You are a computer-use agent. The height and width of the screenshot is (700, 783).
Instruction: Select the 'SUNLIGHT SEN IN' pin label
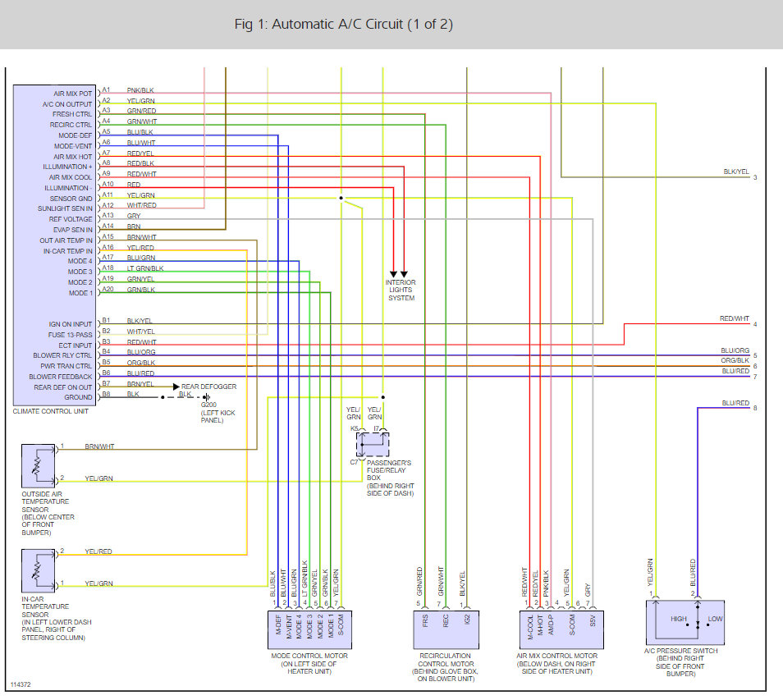(x=66, y=208)
